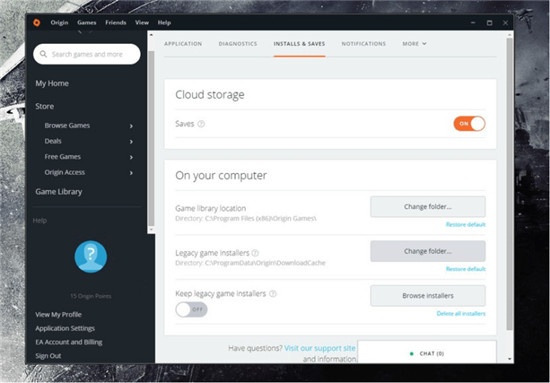Open the help icon next to Saves

[x=201, y=124]
